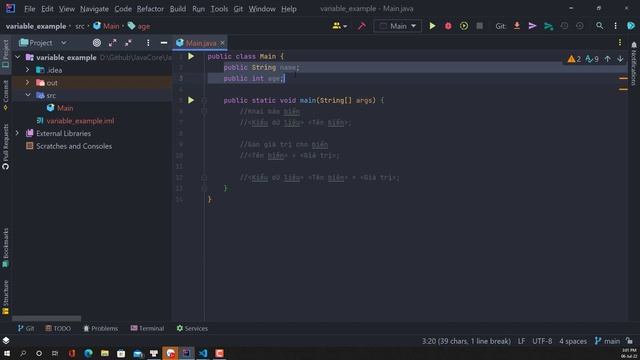This screenshot has width=640, height=360.
Task: Toggle the read-only lock in status bar
Action: tap(629, 341)
